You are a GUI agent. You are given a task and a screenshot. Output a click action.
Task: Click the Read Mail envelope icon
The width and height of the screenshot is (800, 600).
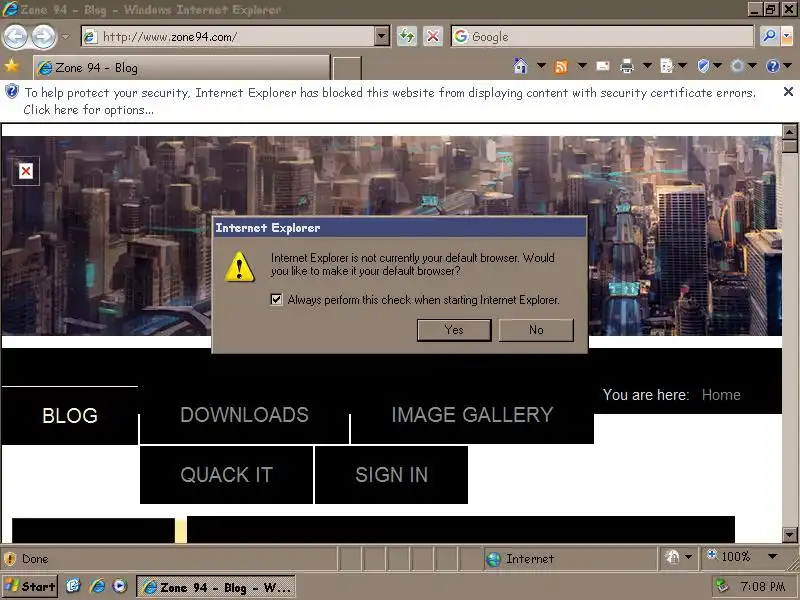tap(603, 66)
